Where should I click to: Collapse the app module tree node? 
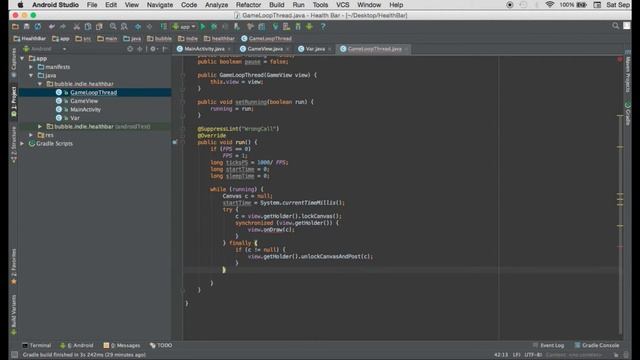(22, 58)
